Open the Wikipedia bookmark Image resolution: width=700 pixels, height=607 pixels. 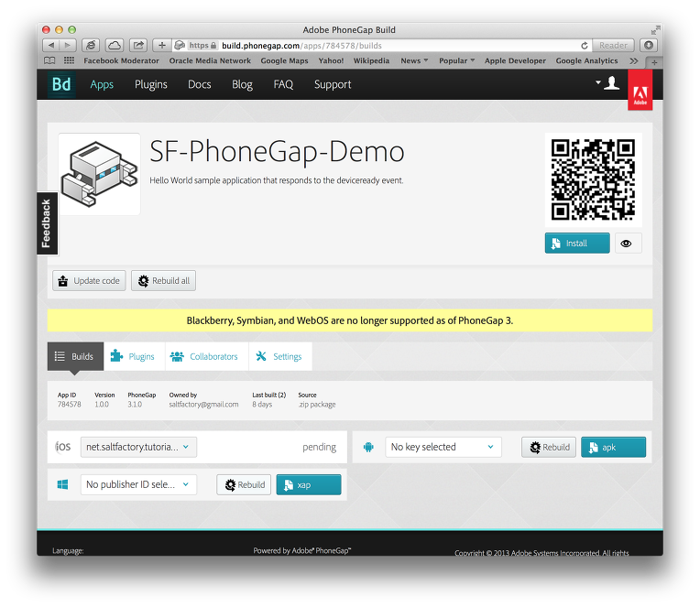371,60
